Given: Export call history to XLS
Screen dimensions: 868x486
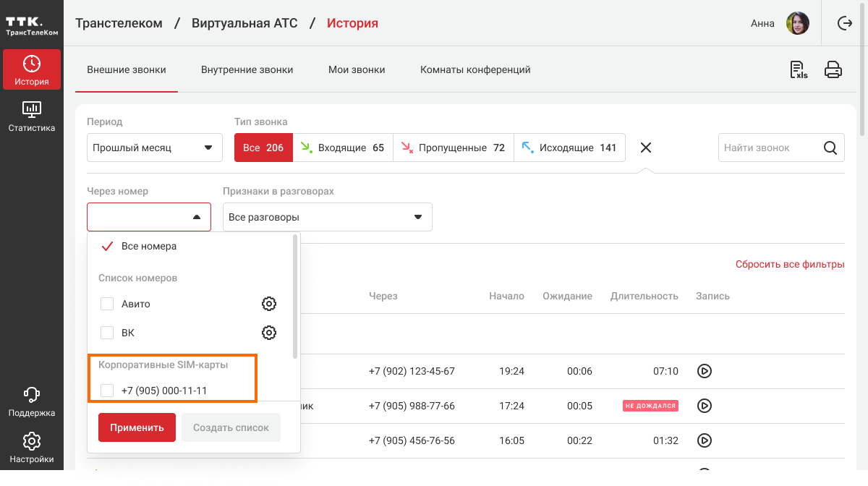Looking at the screenshot, I should 799,70.
